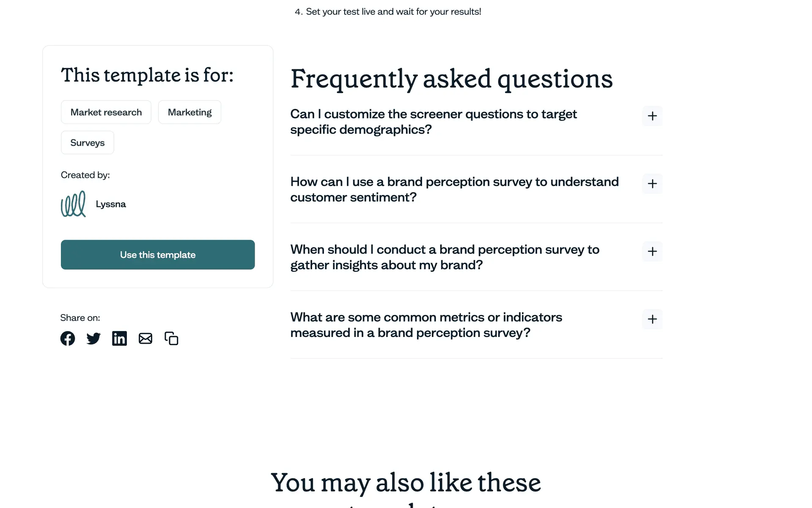Click the 'Frequently asked questions' heading
This screenshot has width=812, height=508.
point(451,79)
